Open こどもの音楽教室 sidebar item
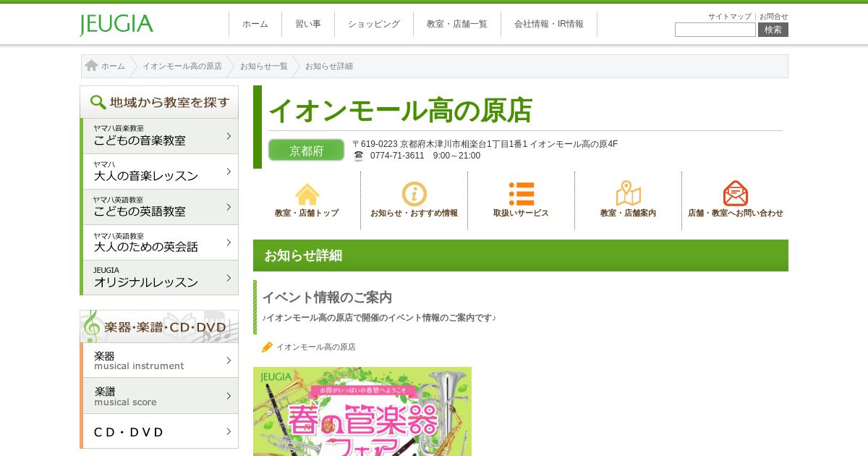 click(x=159, y=136)
